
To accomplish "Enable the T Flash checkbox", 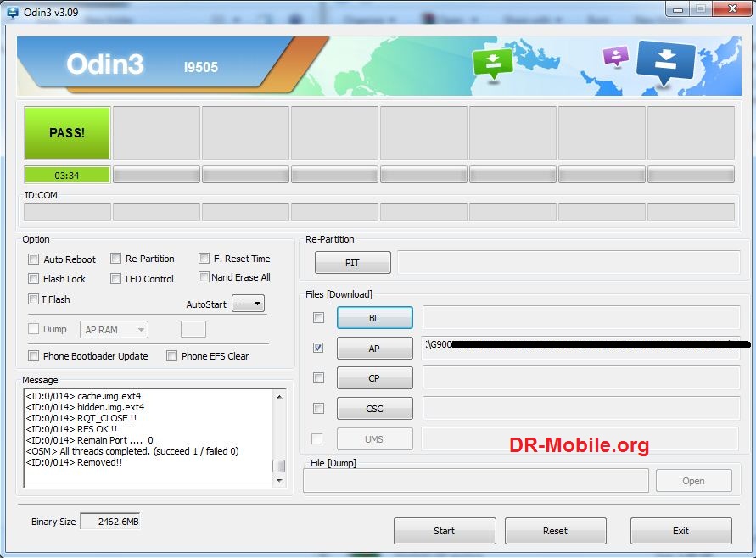I will click(33, 299).
